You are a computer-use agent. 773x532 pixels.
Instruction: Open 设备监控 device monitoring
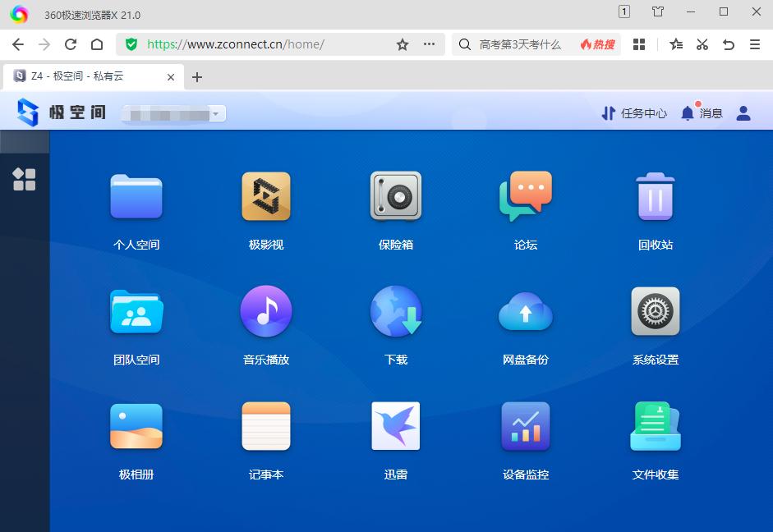[525, 426]
